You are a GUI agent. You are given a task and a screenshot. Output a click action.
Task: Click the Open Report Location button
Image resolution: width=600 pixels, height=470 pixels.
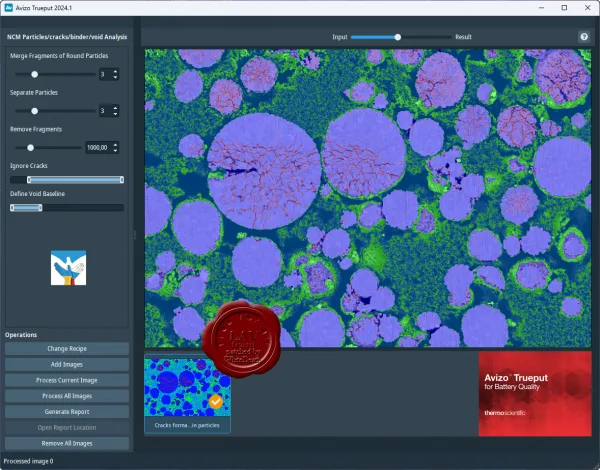tap(67, 428)
